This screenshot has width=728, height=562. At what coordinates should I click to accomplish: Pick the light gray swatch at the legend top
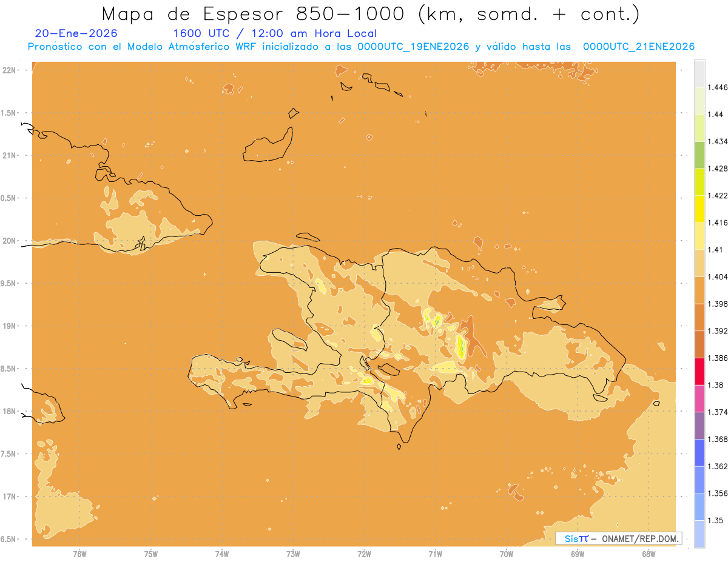pyautogui.click(x=699, y=74)
